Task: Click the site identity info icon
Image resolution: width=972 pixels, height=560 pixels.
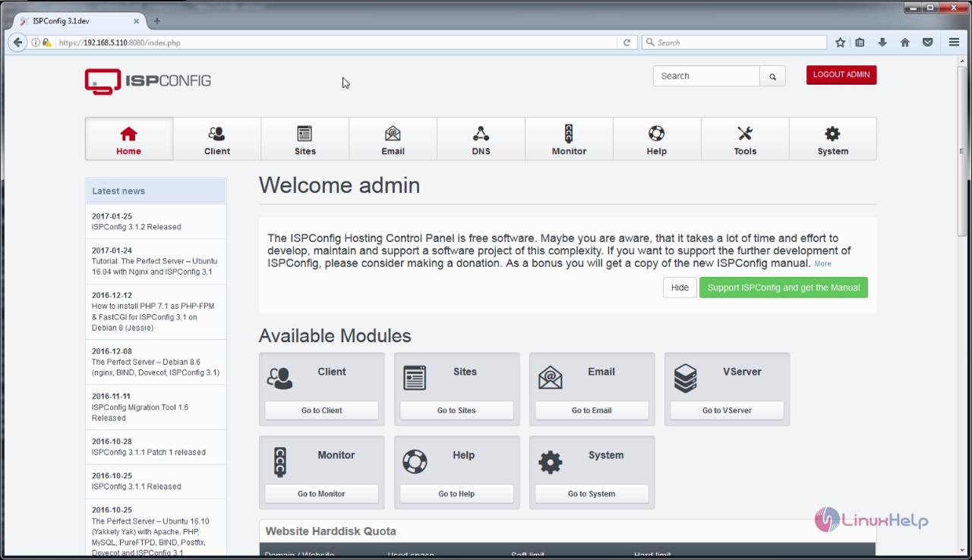Action: point(36,42)
